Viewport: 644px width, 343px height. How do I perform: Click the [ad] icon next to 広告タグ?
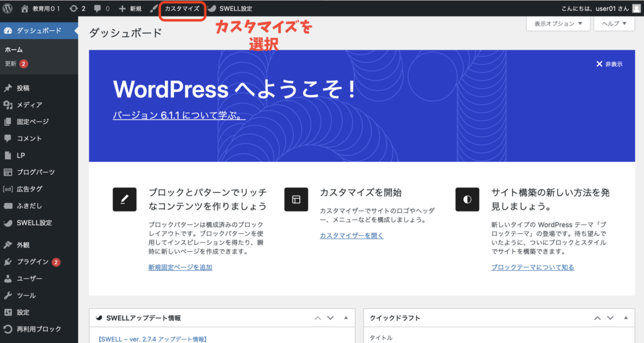[8, 189]
